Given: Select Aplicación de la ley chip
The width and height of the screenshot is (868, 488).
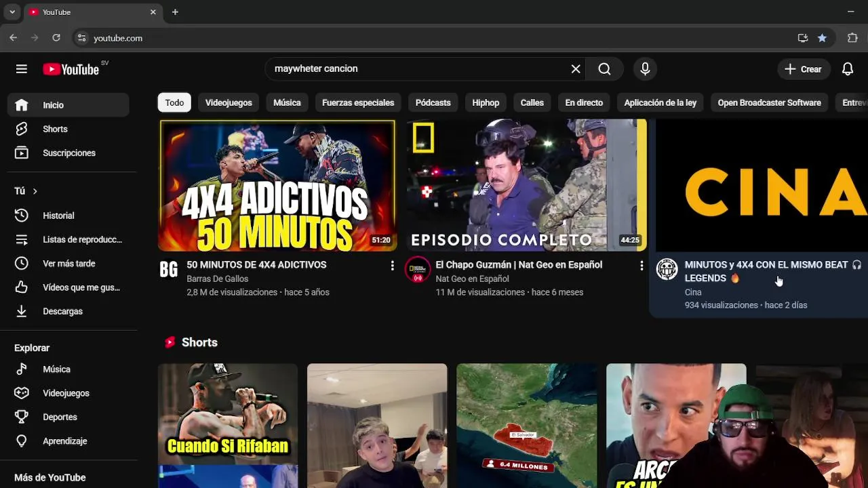Looking at the screenshot, I should (x=660, y=102).
